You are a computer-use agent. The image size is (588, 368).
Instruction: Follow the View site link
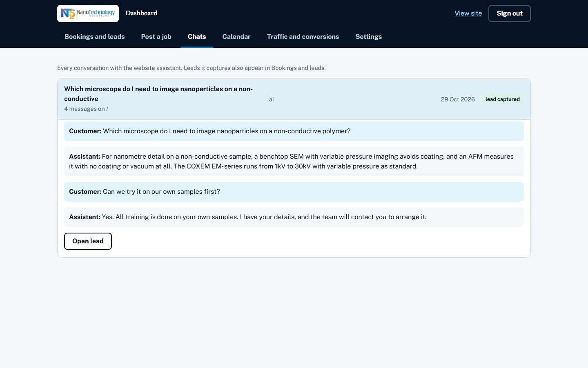[468, 13]
